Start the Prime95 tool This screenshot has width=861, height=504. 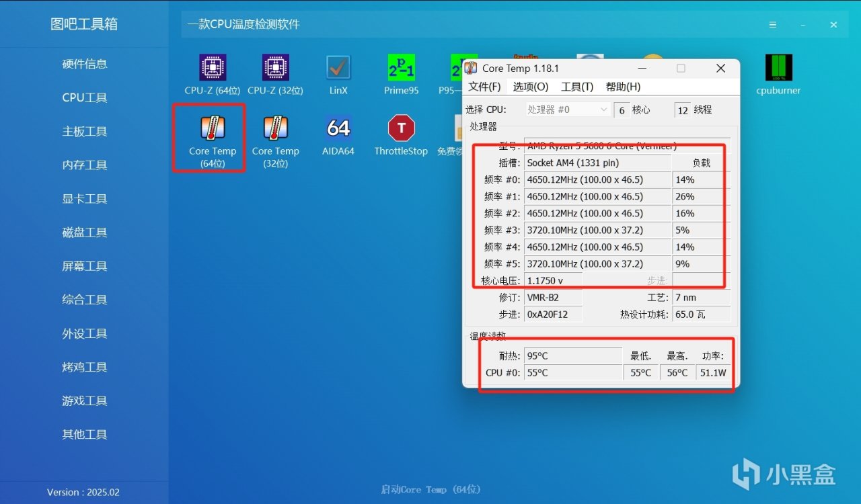(x=402, y=75)
